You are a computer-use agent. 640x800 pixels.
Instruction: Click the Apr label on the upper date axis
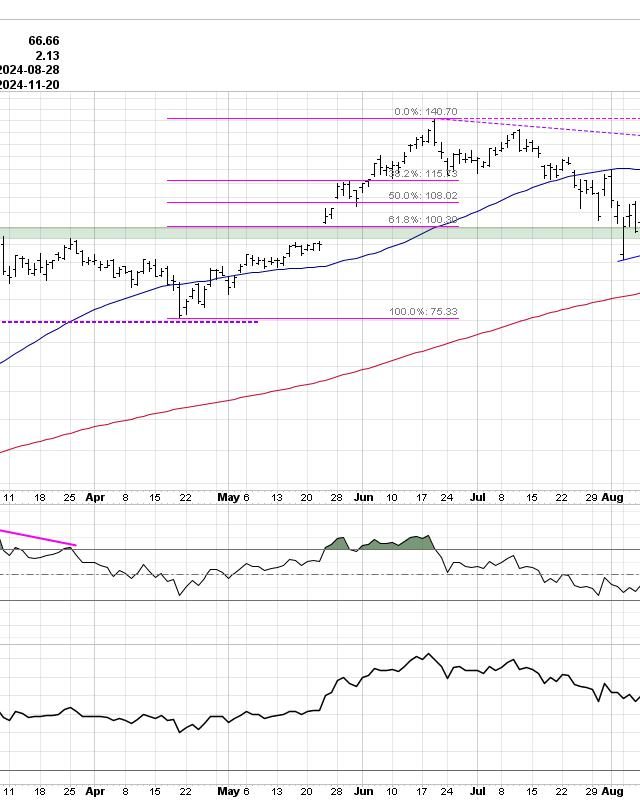click(x=95, y=496)
